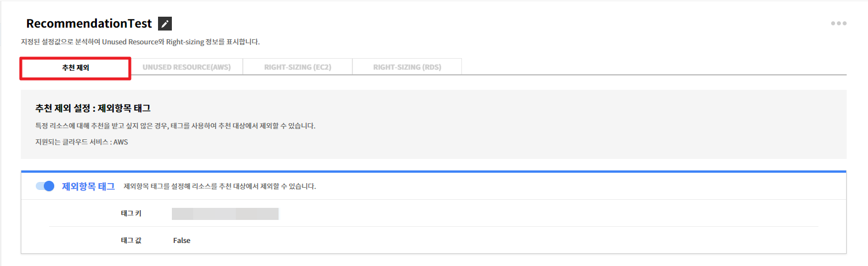
Task: Click the toggle description about 추천 대상에서 제외
Action: tap(220, 187)
